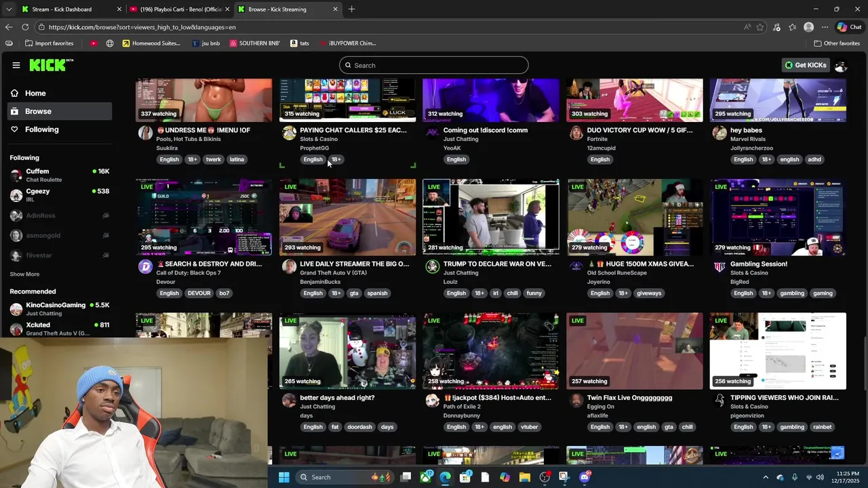Open the Kick hamburger menu
Image resolution: width=868 pixels, height=488 pixels.
tap(16, 65)
